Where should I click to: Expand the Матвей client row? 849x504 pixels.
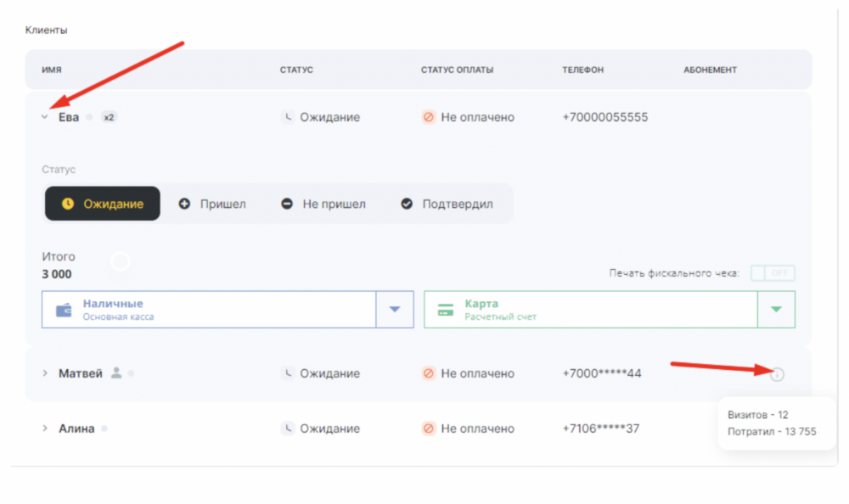click(x=45, y=373)
